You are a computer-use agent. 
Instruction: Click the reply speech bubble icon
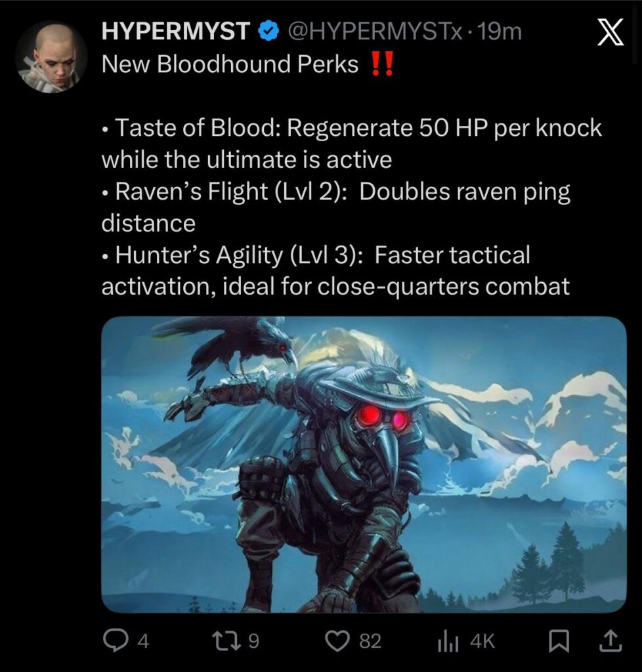114,640
